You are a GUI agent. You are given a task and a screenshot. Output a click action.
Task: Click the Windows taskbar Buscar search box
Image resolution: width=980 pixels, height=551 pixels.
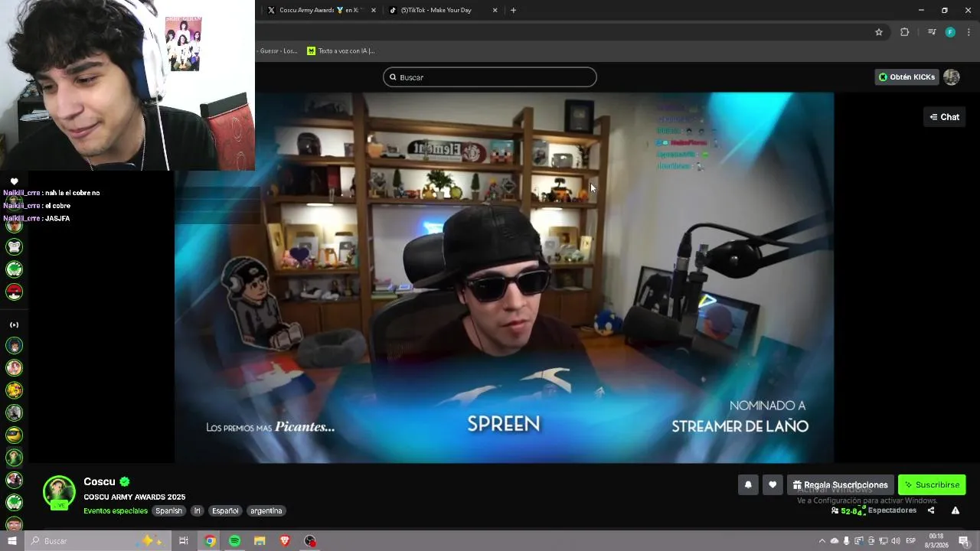pos(98,541)
